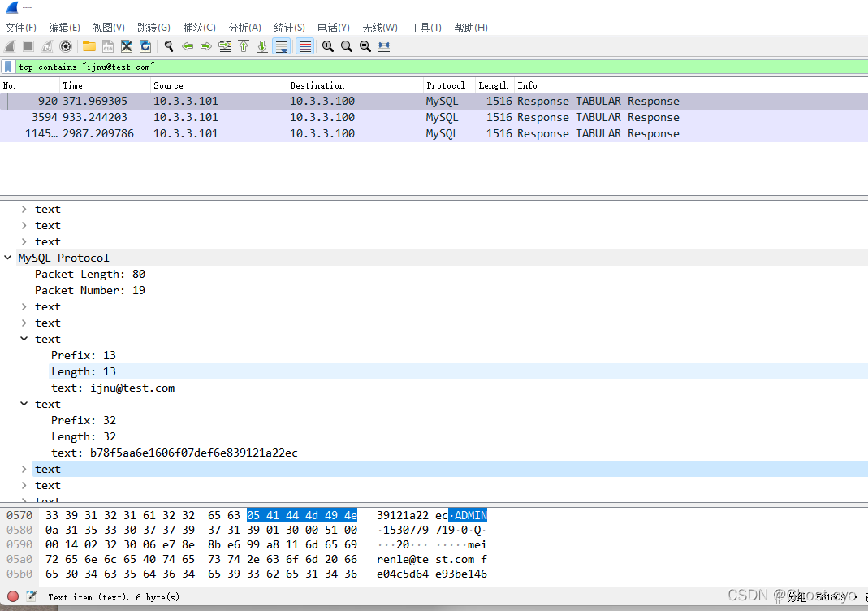This screenshot has width=868, height=611.
Task: Click the open capture file folder icon
Action: (x=89, y=46)
